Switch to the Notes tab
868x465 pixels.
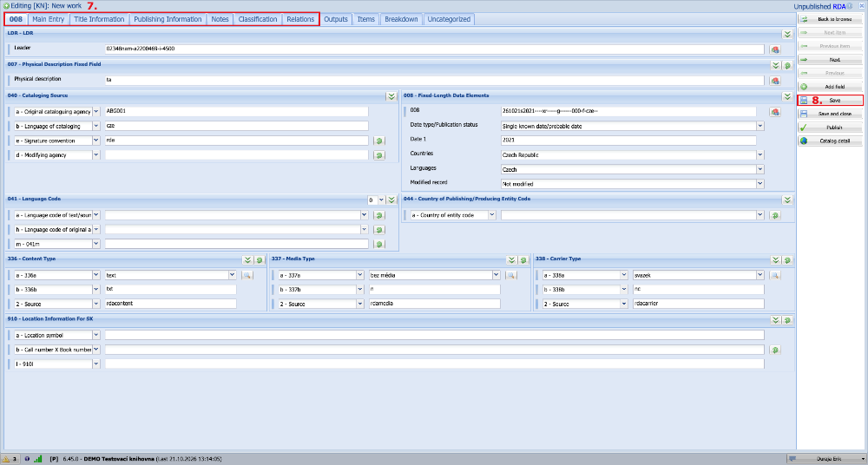point(220,19)
